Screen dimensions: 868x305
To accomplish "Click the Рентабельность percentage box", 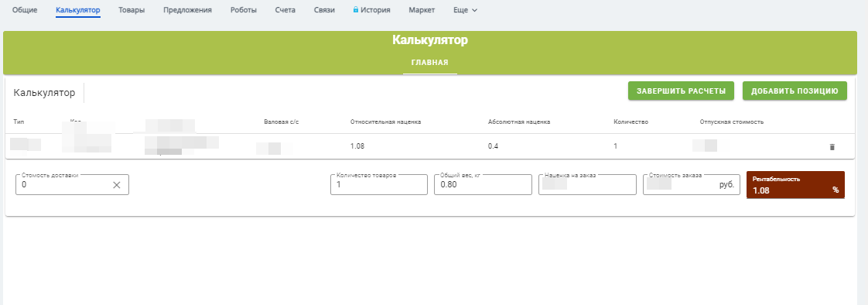I will (795, 185).
